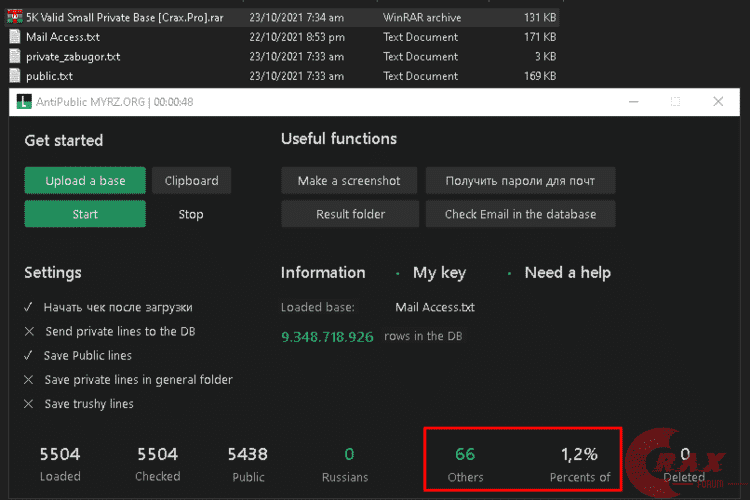Image resolution: width=750 pixels, height=500 pixels.
Task: Open the My key tab
Action: pyautogui.click(x=439, y=272)
